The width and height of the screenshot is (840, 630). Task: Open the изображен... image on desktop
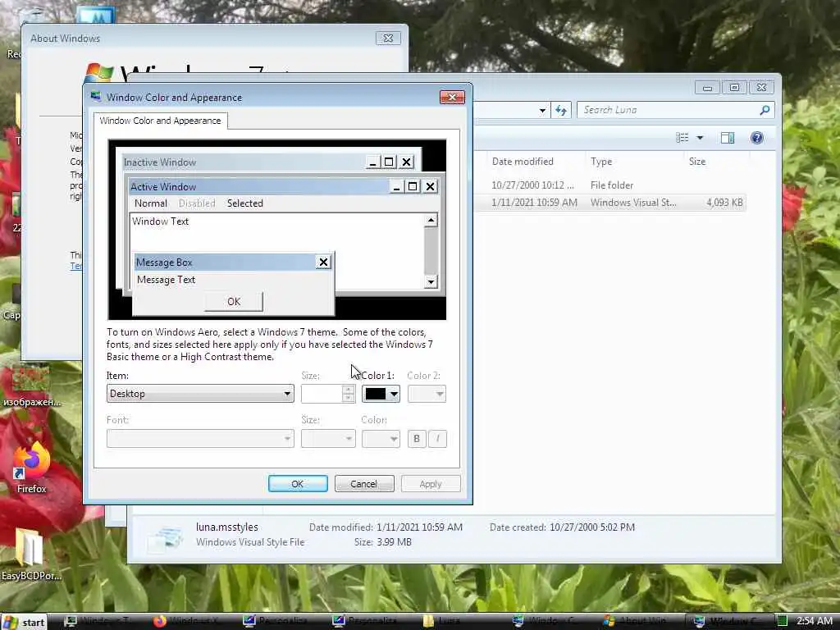[31, 385]
